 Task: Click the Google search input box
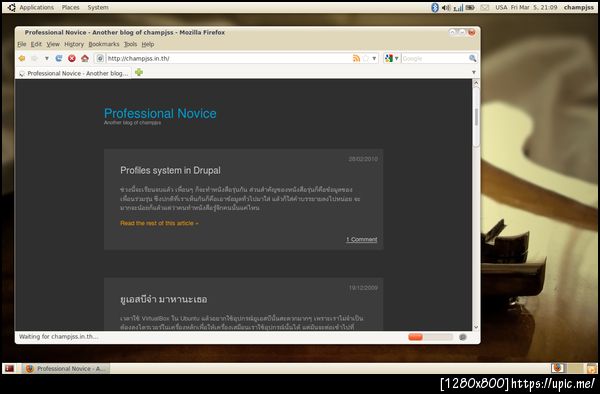(x=435, y=59)
